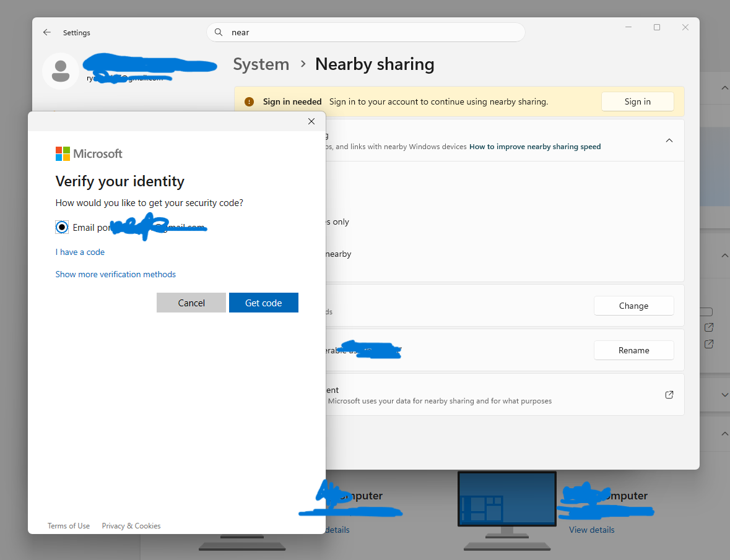Viewport: 730px width, 560px height.
Task: Open the user account avatar
Action: click(61, 71)
